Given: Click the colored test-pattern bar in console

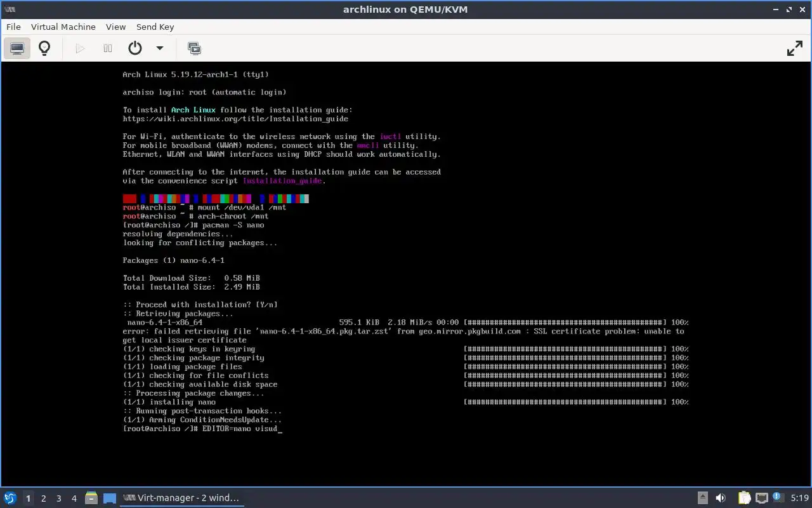Looking at the screenshot, I should pos(216,199).
